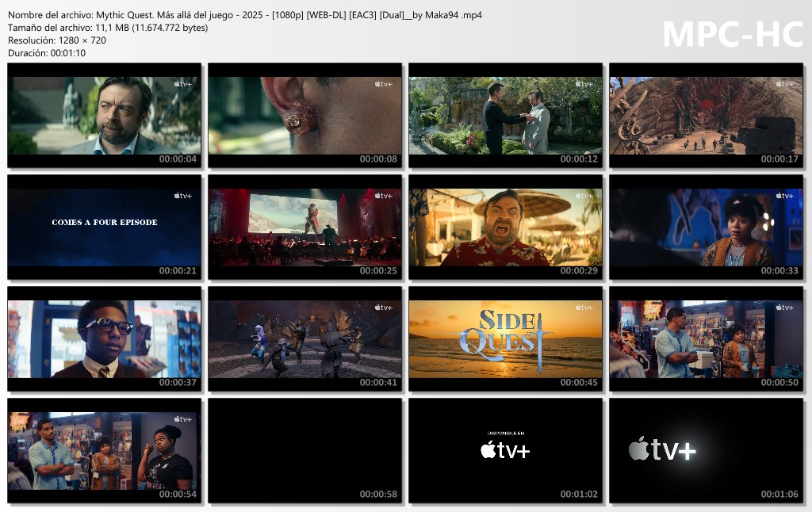This screenshot has height=512, width=812.
Task: Select the shouting man in floral shirt thumbnail
Action: pyautogui.click(x=505, y=227)
